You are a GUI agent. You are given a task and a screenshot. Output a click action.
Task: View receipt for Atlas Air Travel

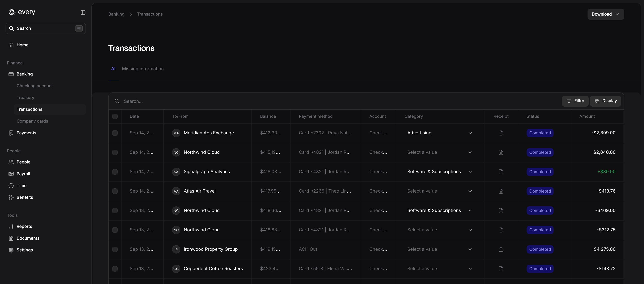(501, 191)
